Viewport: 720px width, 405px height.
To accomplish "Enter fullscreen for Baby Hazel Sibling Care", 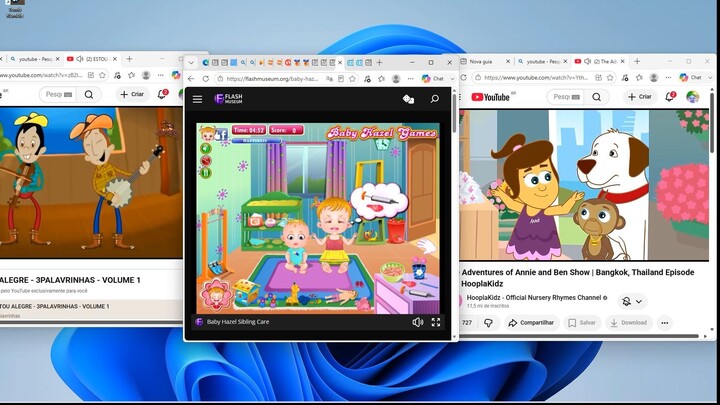I will point(436,322).
